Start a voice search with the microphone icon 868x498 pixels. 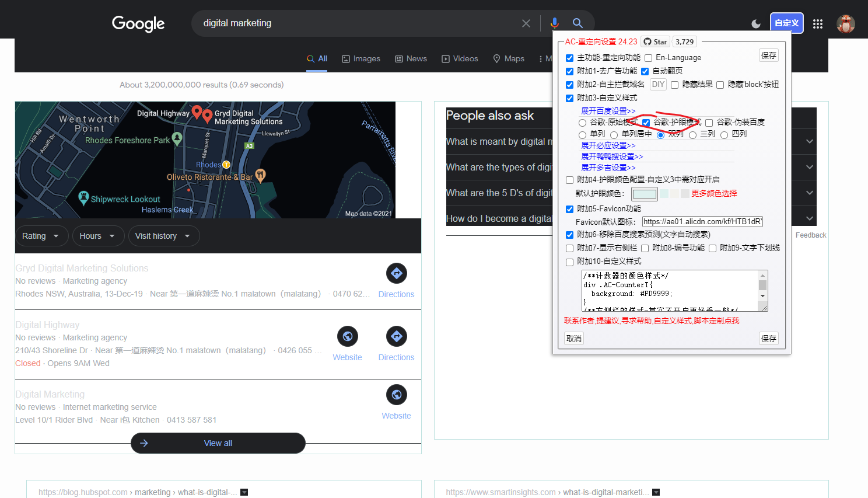point(554,23)
